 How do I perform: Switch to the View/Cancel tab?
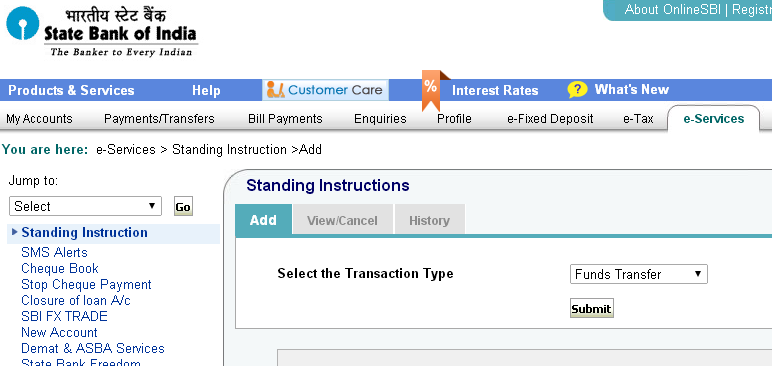(x=342, y=221)
